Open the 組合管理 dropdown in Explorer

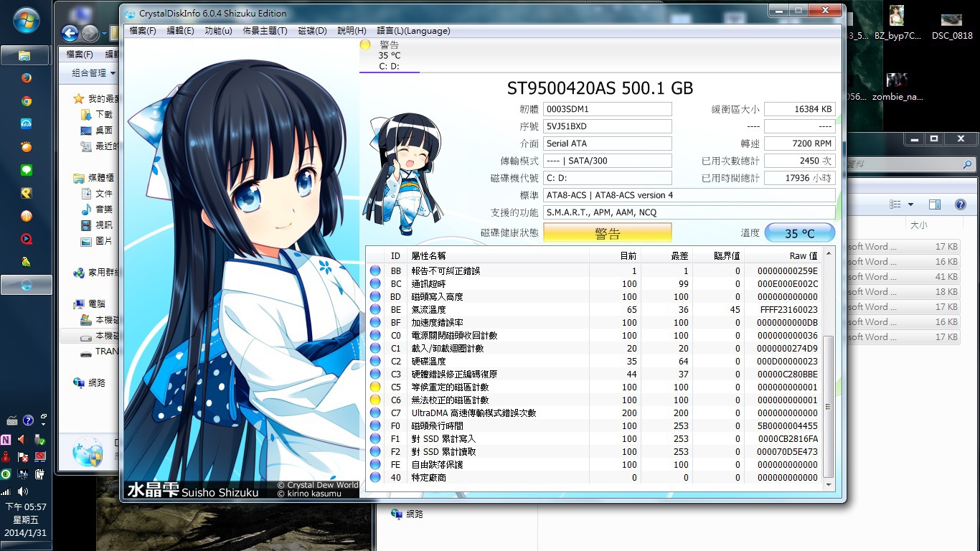(93, 72)
